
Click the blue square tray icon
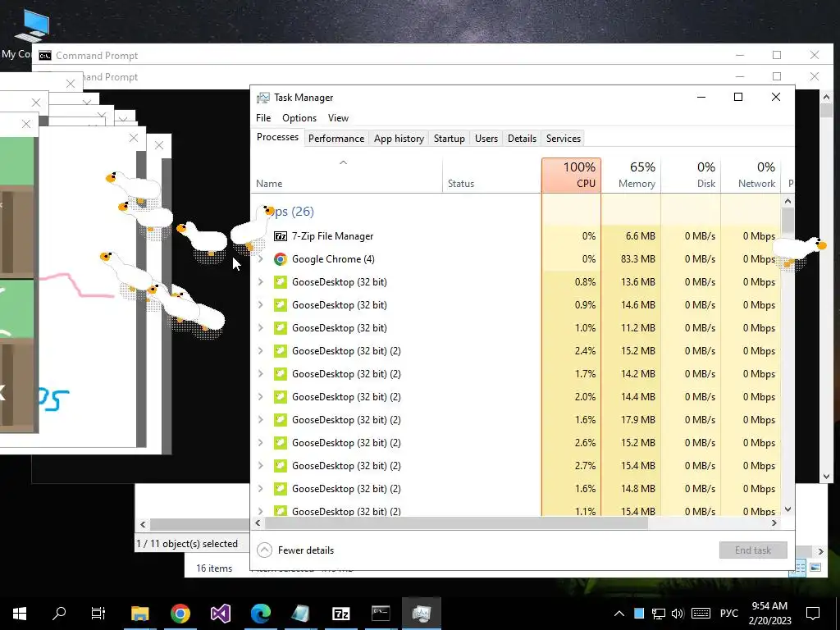(x=638, y=614)
